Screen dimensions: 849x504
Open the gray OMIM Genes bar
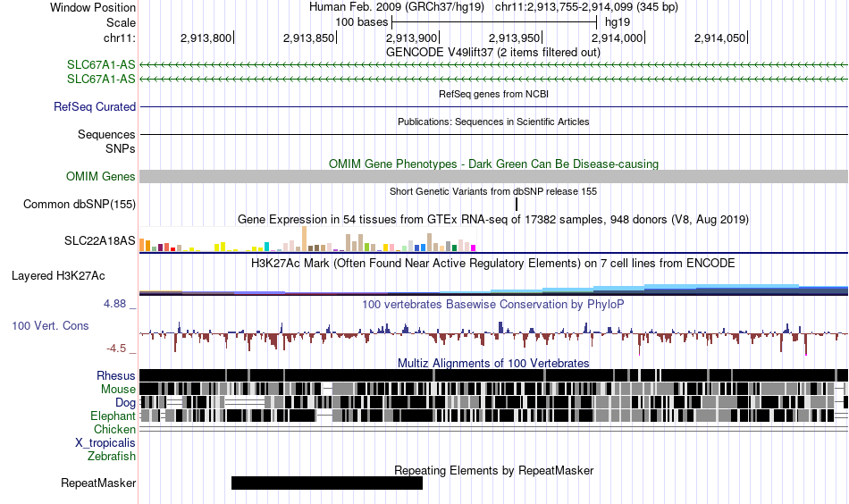(x=494, y=176)
